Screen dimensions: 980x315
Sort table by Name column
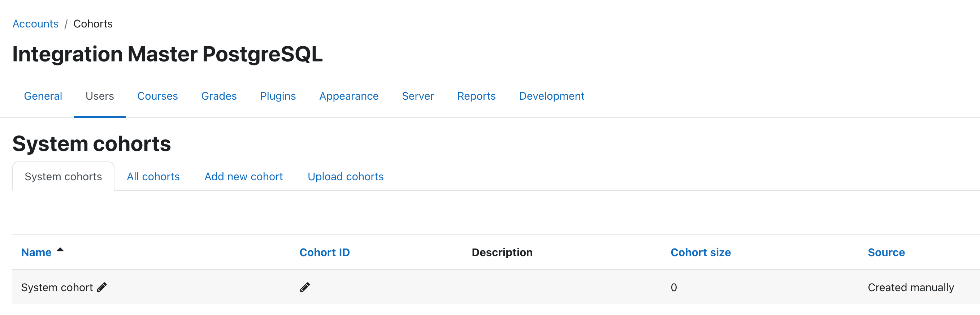tap(36, 252)
